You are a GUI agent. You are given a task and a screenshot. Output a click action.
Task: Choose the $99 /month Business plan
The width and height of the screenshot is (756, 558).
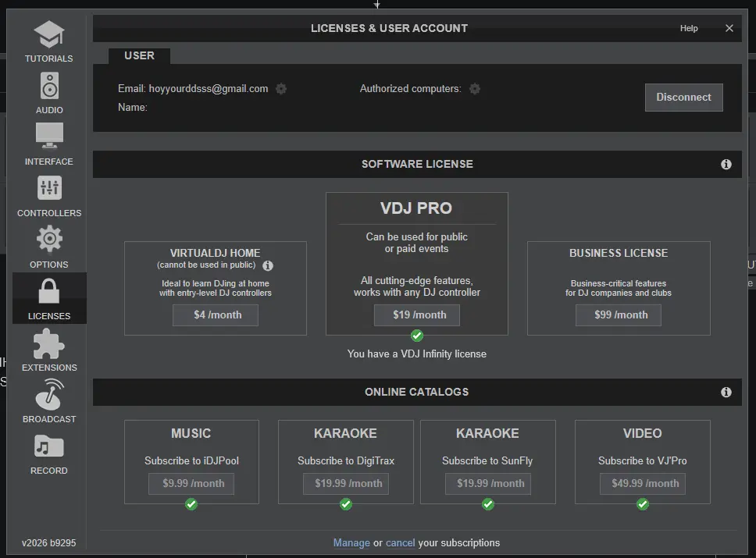click(619, 315)
